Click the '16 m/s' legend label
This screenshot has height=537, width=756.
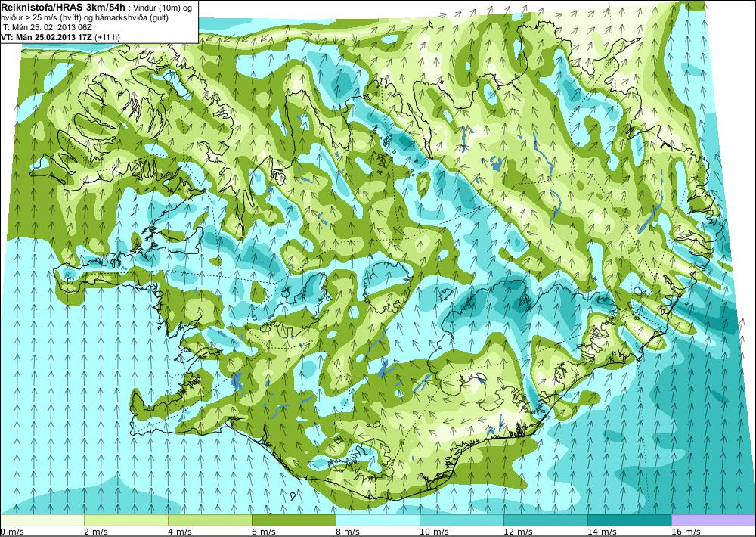point(686,532)
